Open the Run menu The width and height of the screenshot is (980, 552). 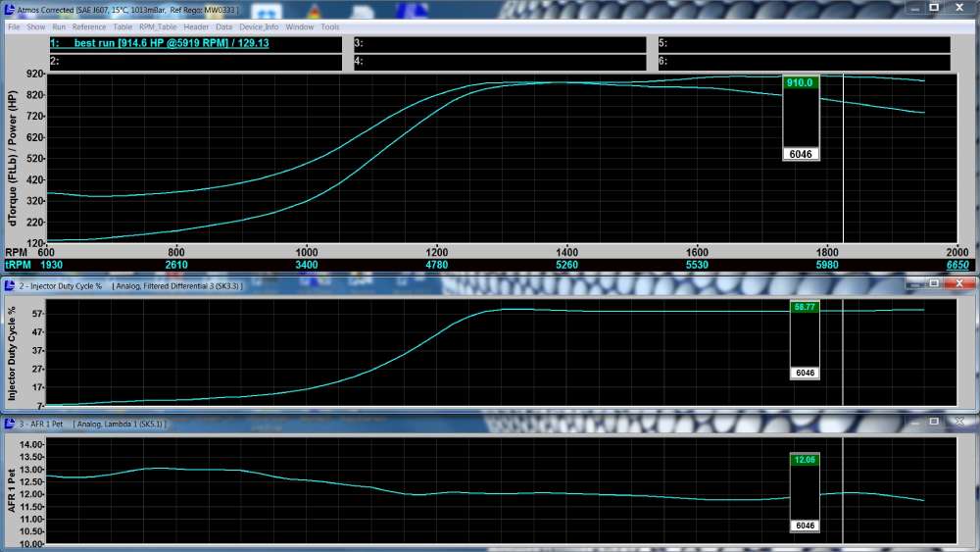pyautogui.click(x=59, y=26)
